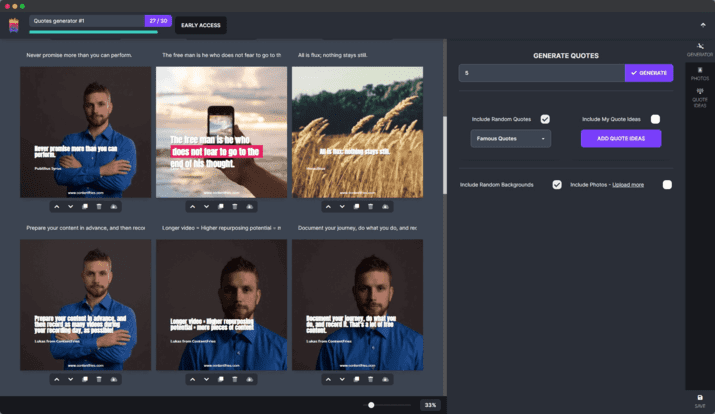Click the export icon under wheat field quote
The height and width of the screenshot is (414, 715).
[x=385, y=207]
